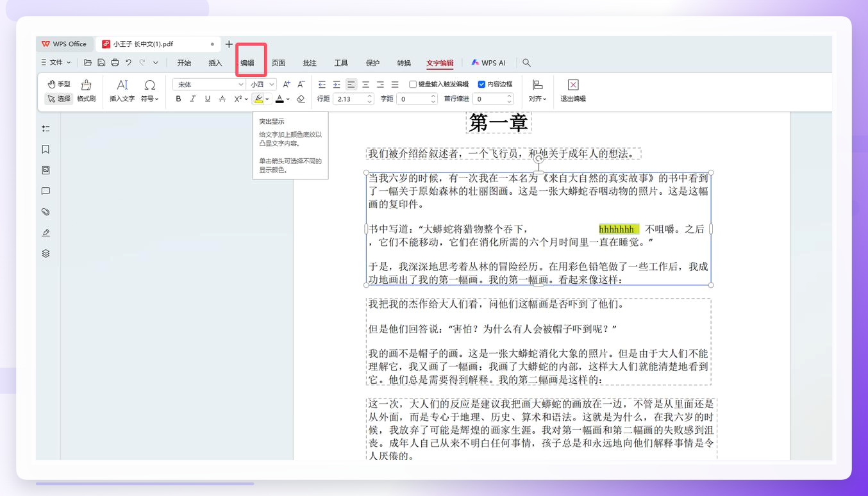Click the 字距 character spacing field

[417, 99]
